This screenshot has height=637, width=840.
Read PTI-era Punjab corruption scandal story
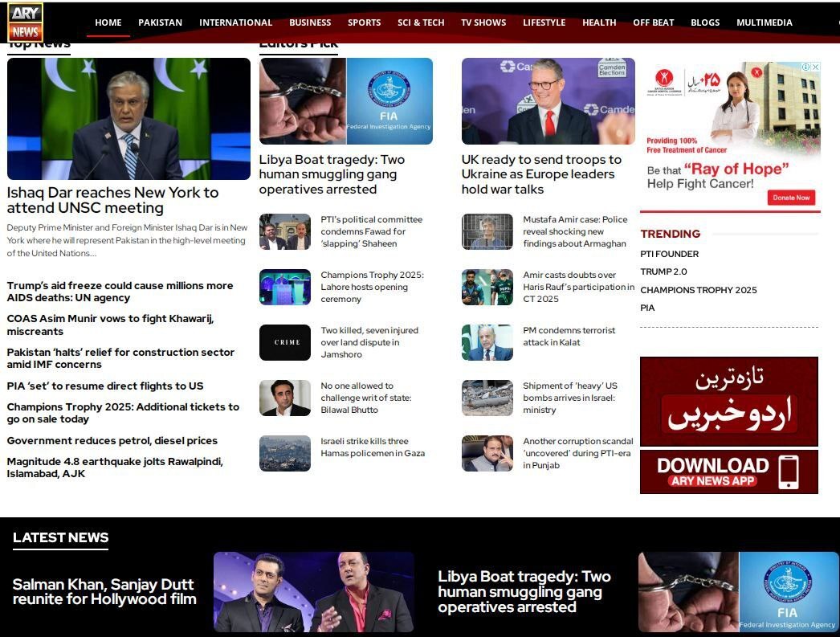pos(578,453)
